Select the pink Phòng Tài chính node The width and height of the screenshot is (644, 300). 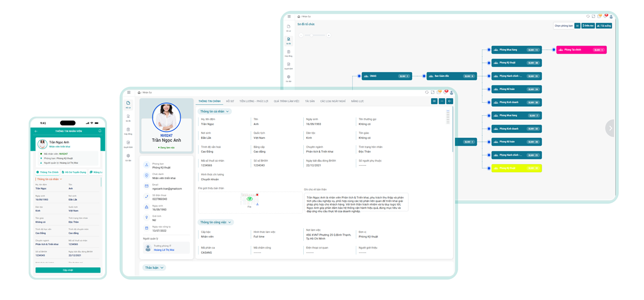coord(581,50)
